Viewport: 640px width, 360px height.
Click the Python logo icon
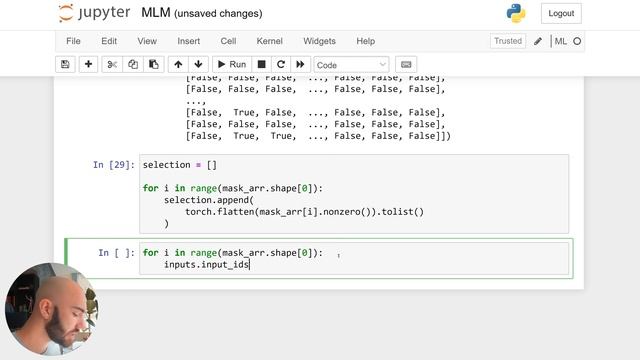pyautogui.click(x=516, y=13)
